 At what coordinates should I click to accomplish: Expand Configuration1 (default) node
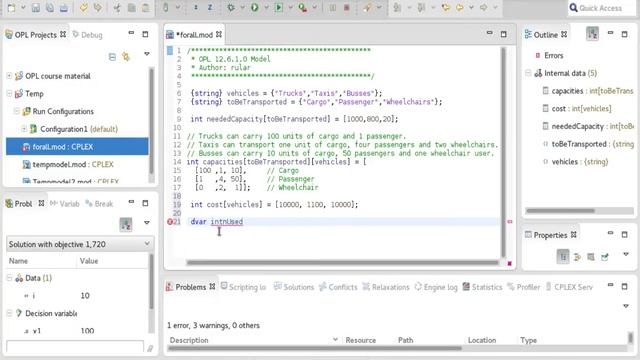(24, 129)
